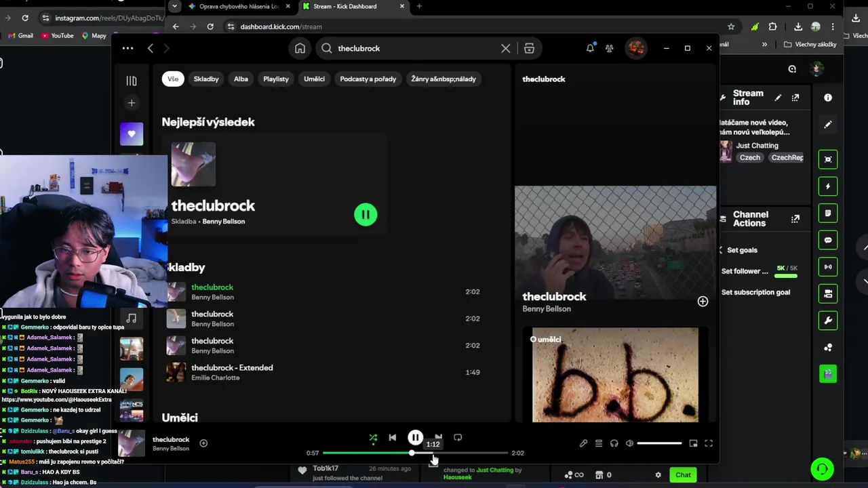Image resolution: width=868 pixels, height=488 pixels.
Task: Collapse the Set goals section
Action: 721,250
